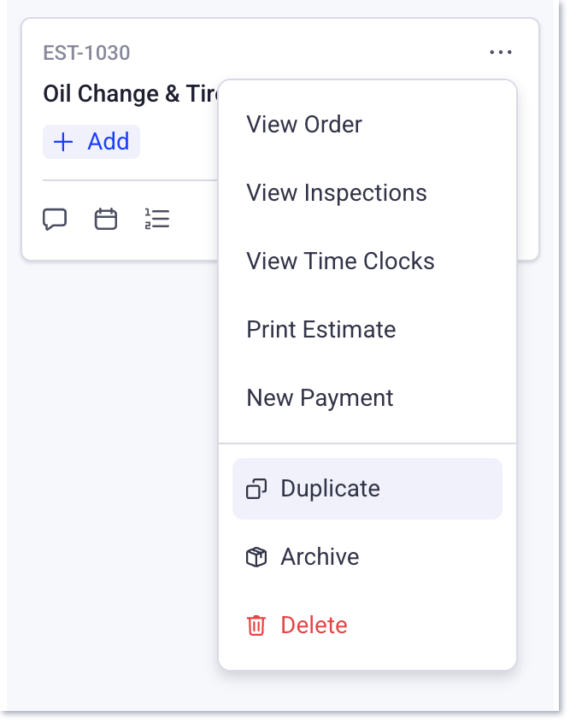Image resolution: width=576 pixels, height=728 pixels.
Task: Select Print Estimate in the menu
Action: tap(321, 330)
